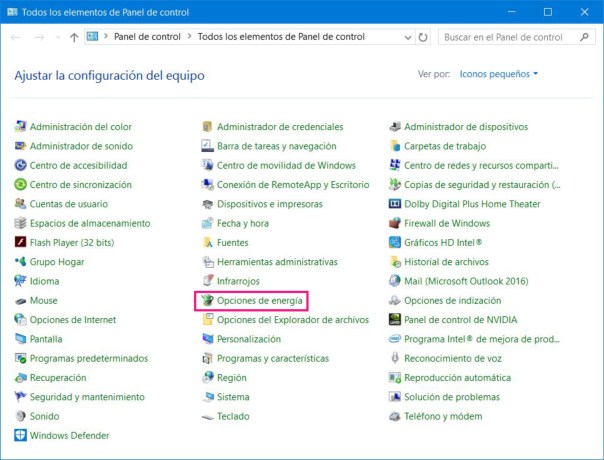
Task: Open the Región globe icon
Action: coord(207,377)
